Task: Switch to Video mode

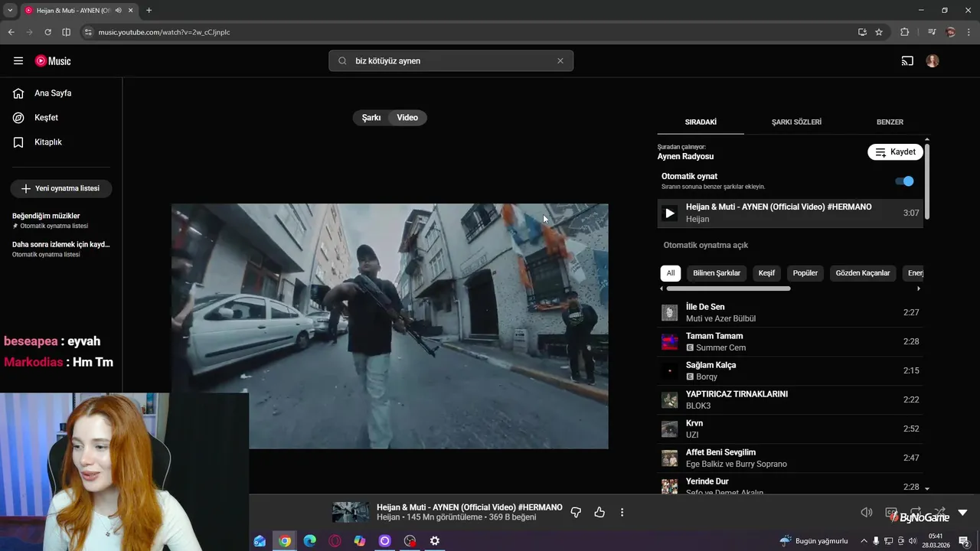Action: point(407,118)
